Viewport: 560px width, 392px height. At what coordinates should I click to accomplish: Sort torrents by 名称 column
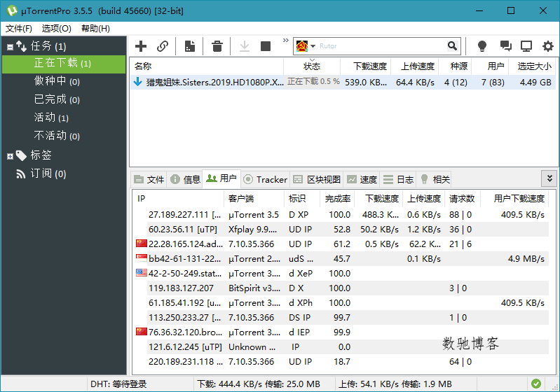click(x=207, y=66)
